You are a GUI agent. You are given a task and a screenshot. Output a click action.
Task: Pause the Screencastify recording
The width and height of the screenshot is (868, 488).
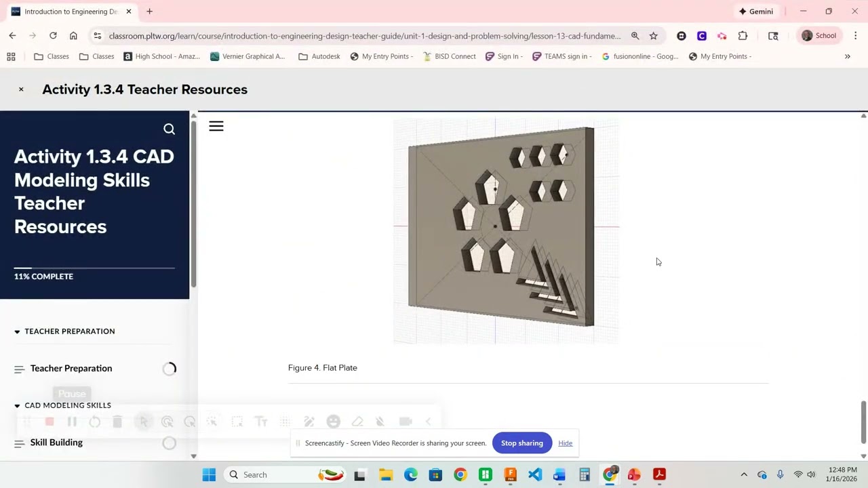click(x=72, y=422)
